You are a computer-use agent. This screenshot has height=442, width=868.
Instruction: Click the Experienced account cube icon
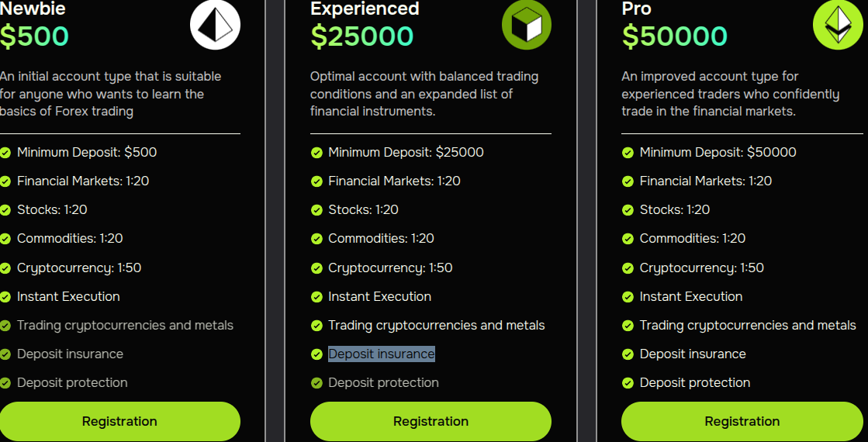[527, 25]
